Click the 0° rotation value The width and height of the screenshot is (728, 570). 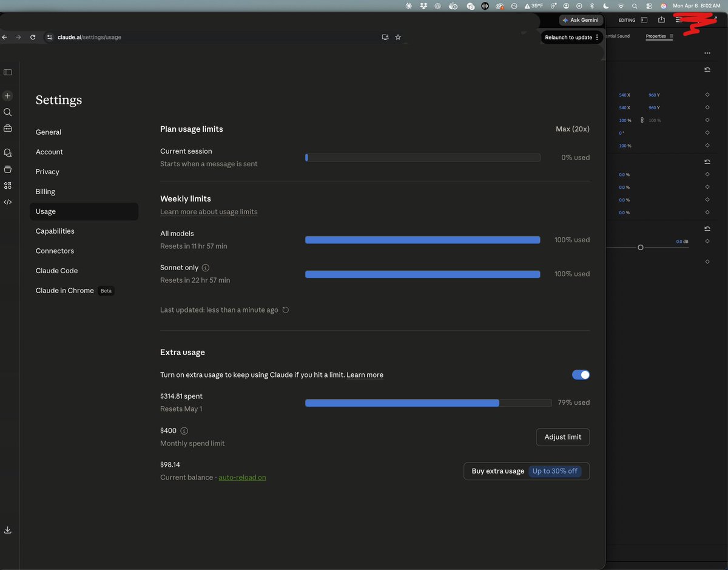621,133
